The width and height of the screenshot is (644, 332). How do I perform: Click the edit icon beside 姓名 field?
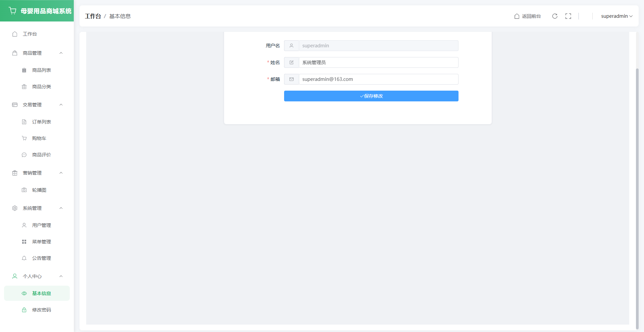pyautogui.click(x=291, y=62)
